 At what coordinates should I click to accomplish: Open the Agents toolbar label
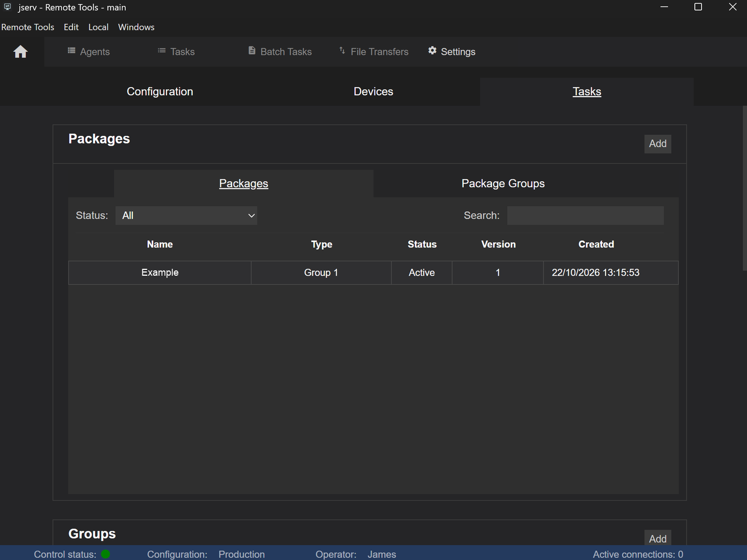click(95, 52)
